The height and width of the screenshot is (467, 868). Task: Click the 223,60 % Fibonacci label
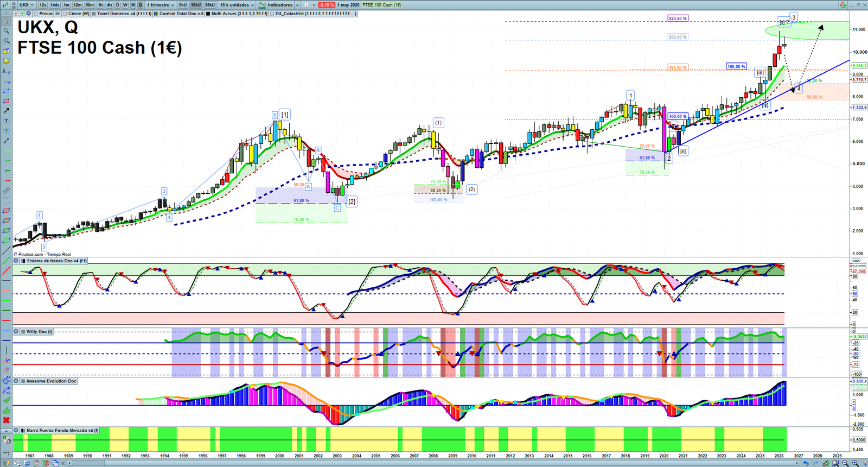pyautogui.click(x=678, y=18)
